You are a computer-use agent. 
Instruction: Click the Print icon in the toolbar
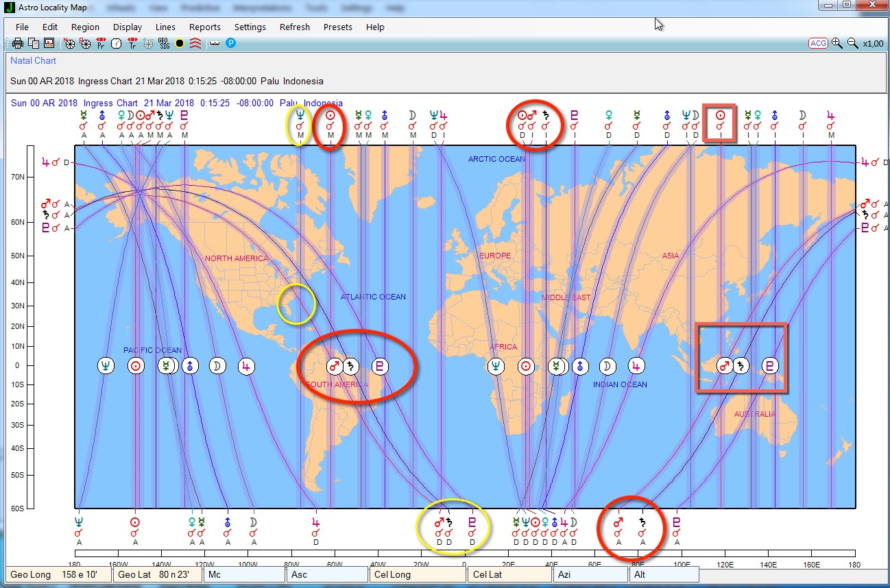coord(18,43)
